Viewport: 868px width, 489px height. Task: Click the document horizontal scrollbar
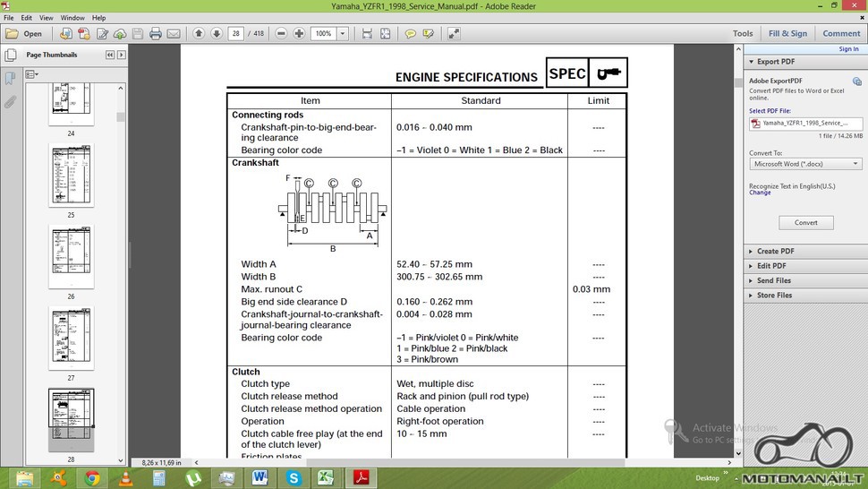(465, 462)
